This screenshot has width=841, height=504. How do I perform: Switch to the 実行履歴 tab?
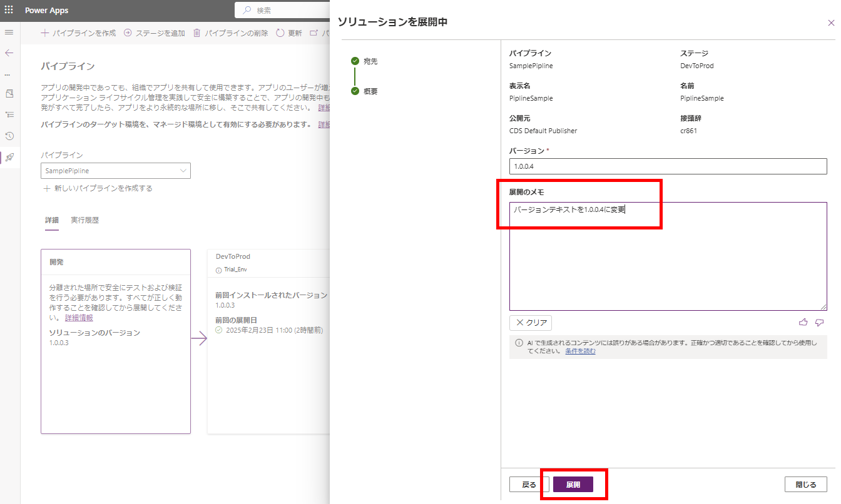click(84, 220)
